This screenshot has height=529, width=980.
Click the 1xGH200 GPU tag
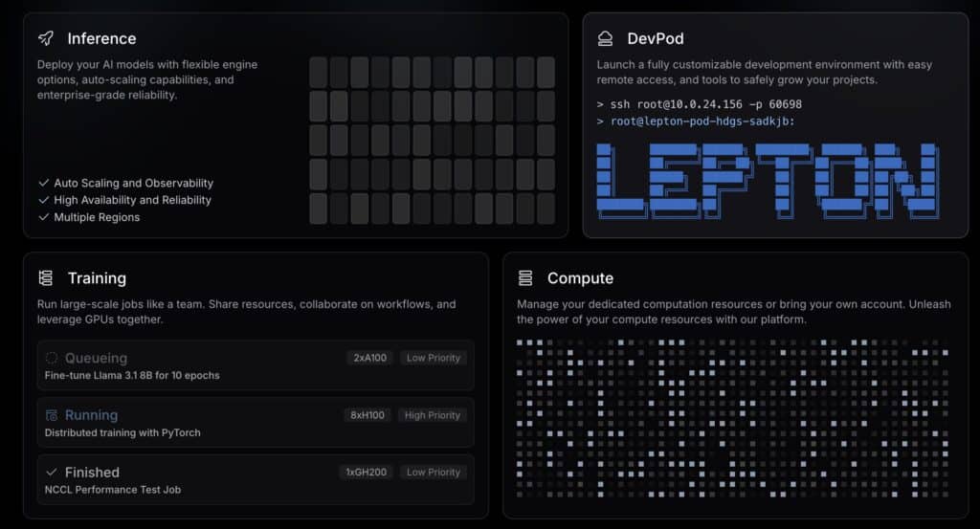(365, 473)
